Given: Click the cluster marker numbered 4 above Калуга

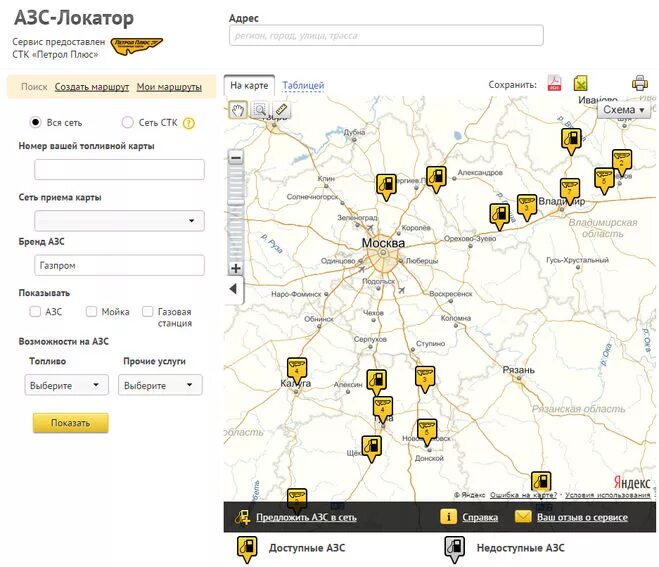Looking at the screenshot, I should pyautogui.click(x=297, y=370).
